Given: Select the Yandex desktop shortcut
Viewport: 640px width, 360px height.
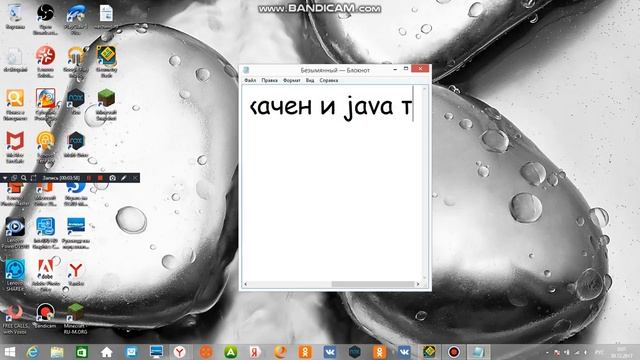Looking at the screenshot, I should point(76,273).
